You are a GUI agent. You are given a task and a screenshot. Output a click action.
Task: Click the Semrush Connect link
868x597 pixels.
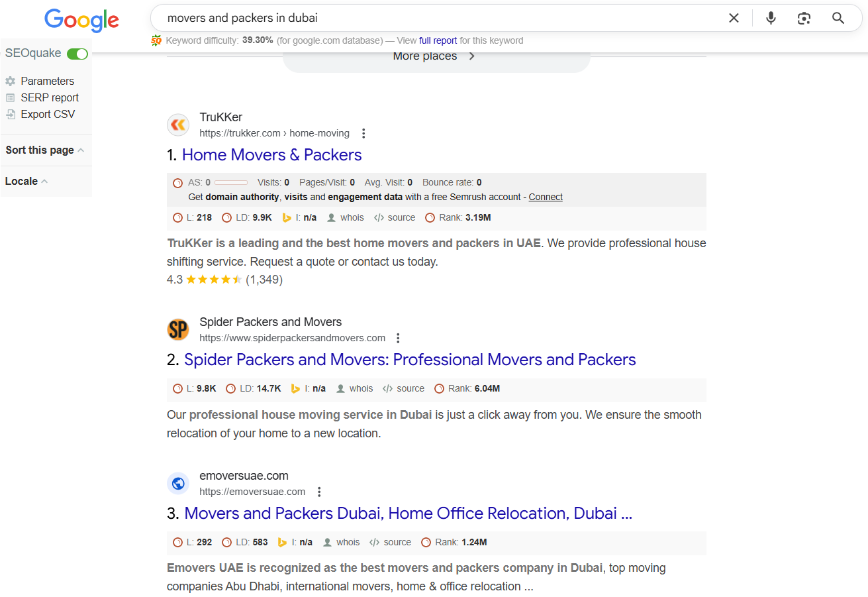pos(546,197)
